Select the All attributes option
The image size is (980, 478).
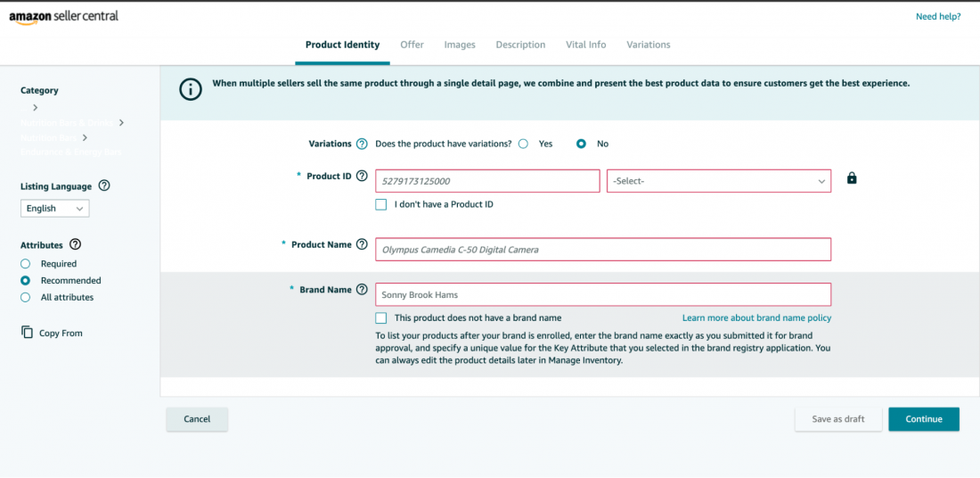coord(26,297)
